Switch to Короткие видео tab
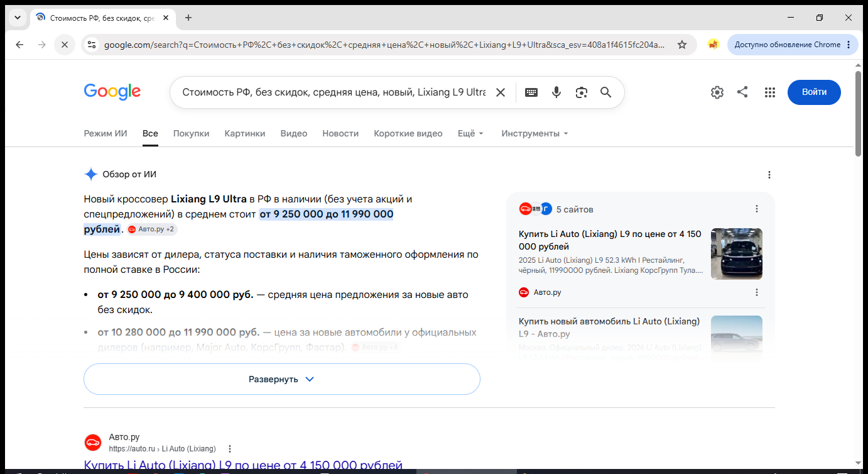 click(x=408, y=133)
